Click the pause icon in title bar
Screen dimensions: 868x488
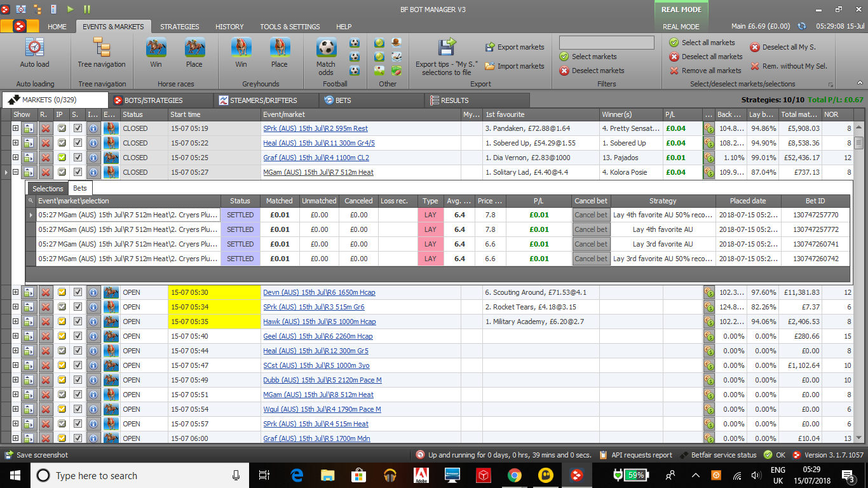[x=87, y=9]
